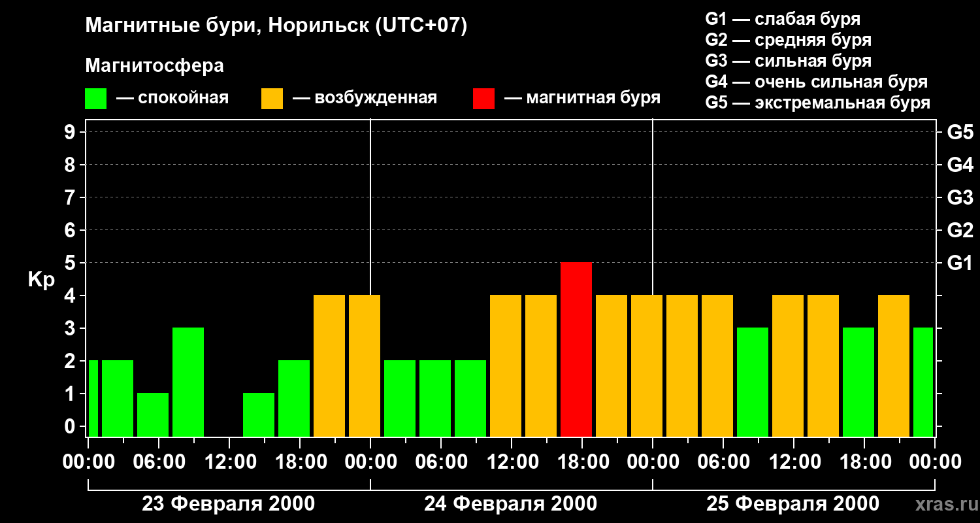Click the green bar starting 16:00 on 25 Февраля
This screenshot has height=523, width=980.
point(858,382)
